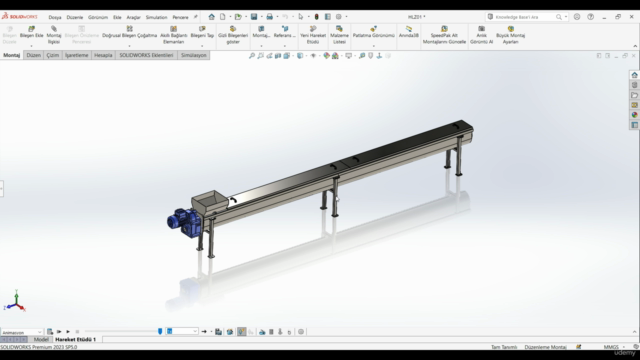The image size is (640, 360).
Task: Click the Home icon in the top toolbar
Action: [211, 17]
